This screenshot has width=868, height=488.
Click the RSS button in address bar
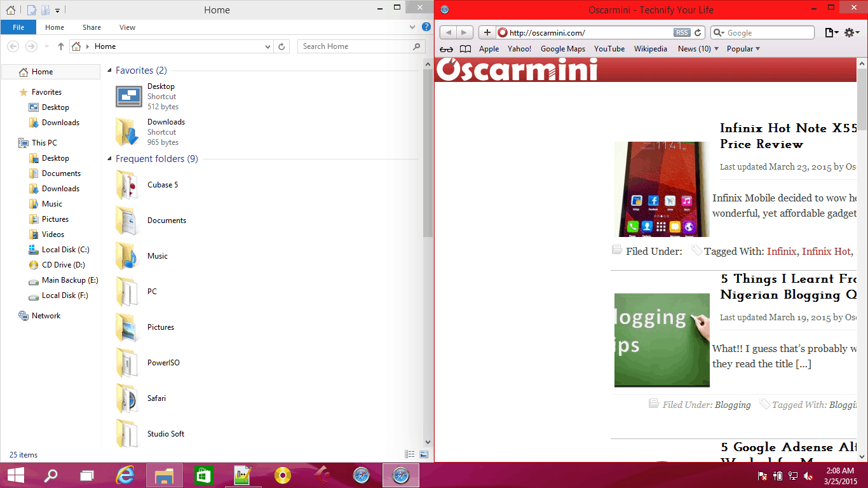click(682, 33)
